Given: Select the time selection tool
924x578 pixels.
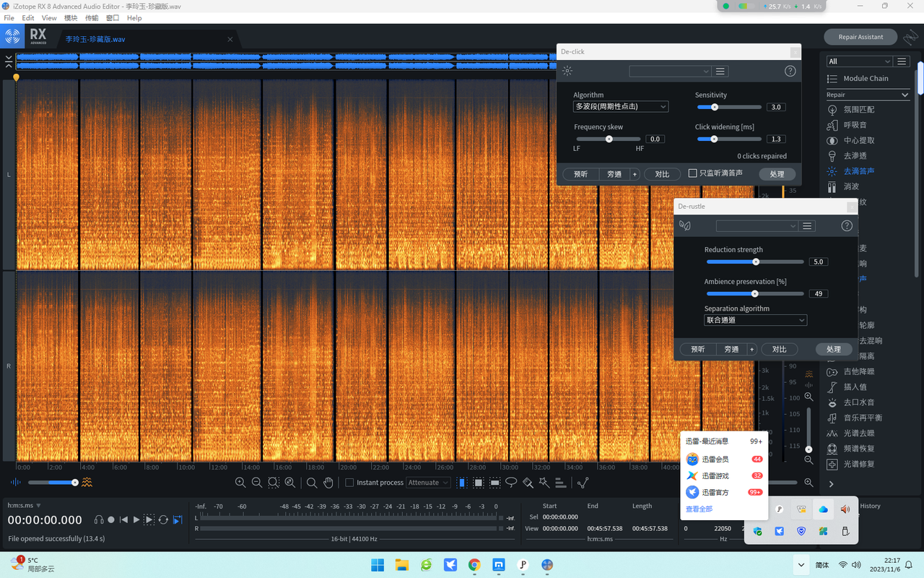Looking at the screenshot, I should 461,483.
